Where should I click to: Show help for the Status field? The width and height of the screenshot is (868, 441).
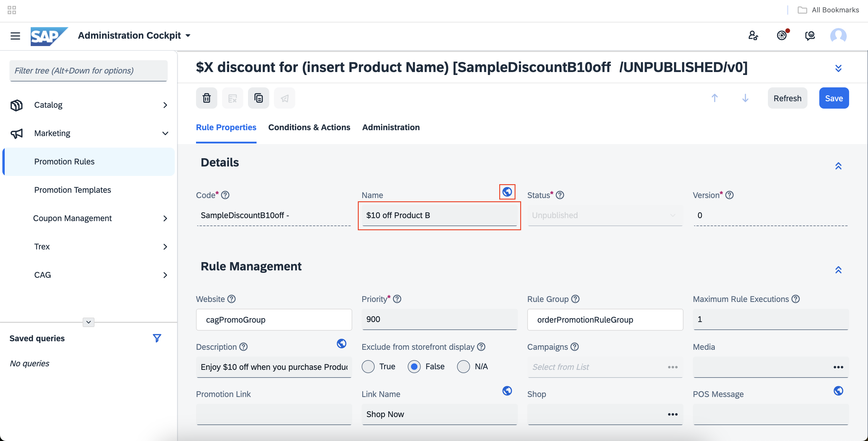(560, 195)
